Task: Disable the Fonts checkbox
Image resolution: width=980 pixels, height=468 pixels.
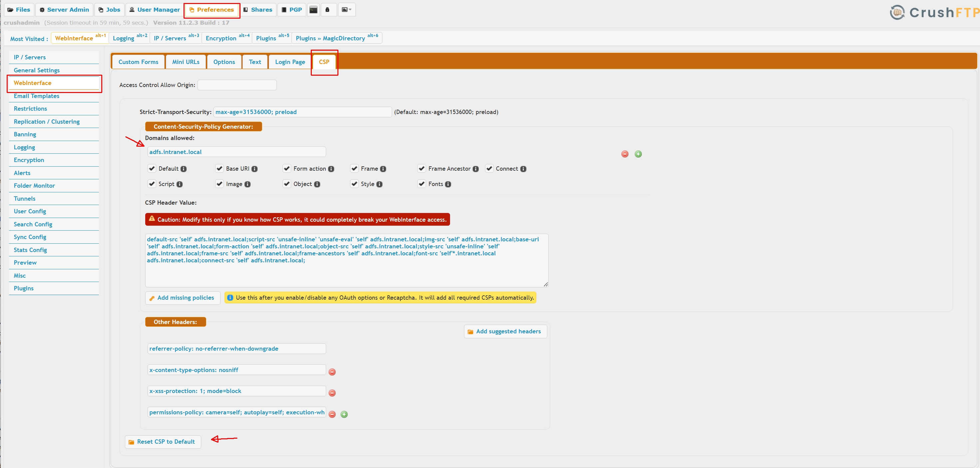Action: pos(421,184)
